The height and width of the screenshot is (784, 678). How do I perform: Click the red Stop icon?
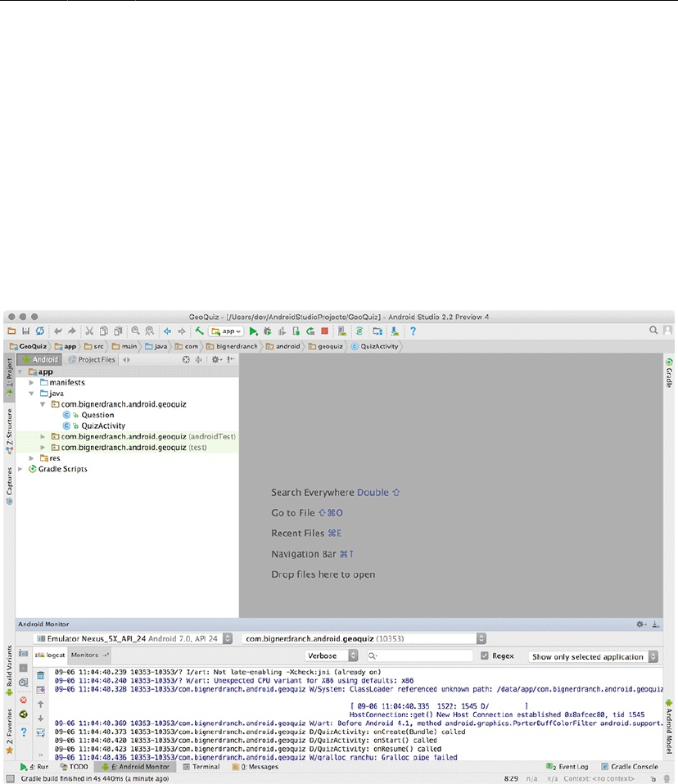pos(324,331)
